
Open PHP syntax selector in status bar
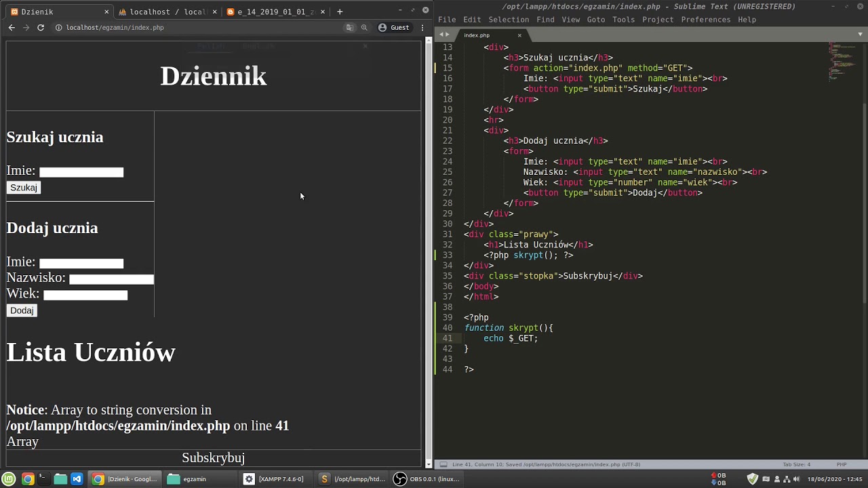[x=842, y=465]
